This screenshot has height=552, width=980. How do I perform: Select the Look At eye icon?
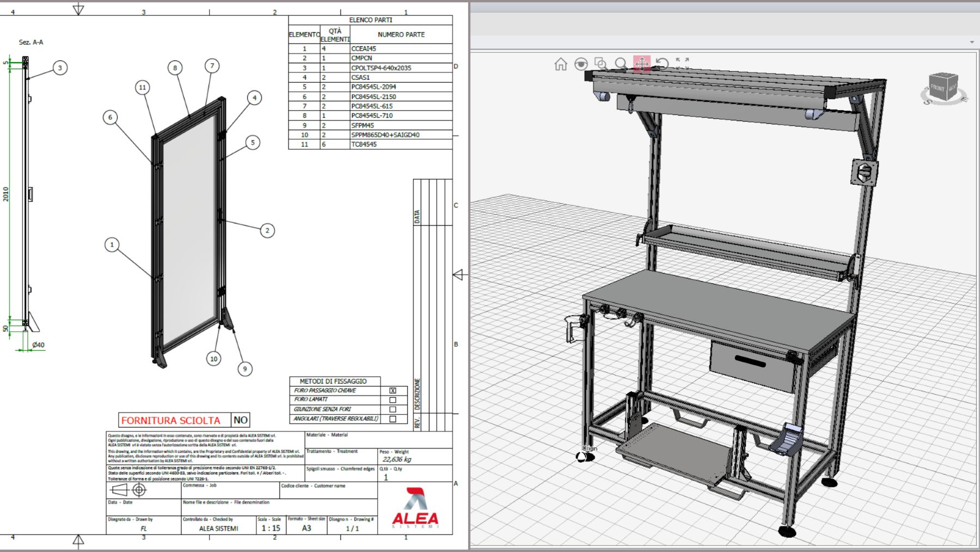(x=581, y=64)
